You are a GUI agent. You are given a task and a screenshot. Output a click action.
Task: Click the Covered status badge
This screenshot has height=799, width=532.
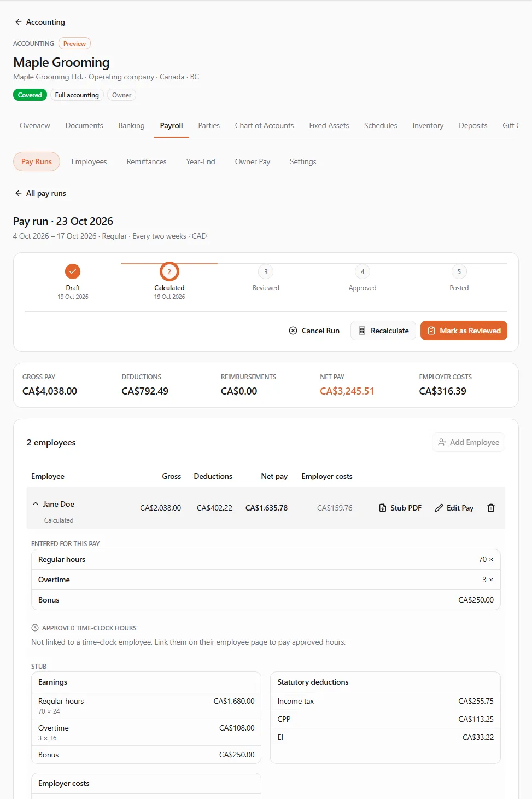pos(30,95)
